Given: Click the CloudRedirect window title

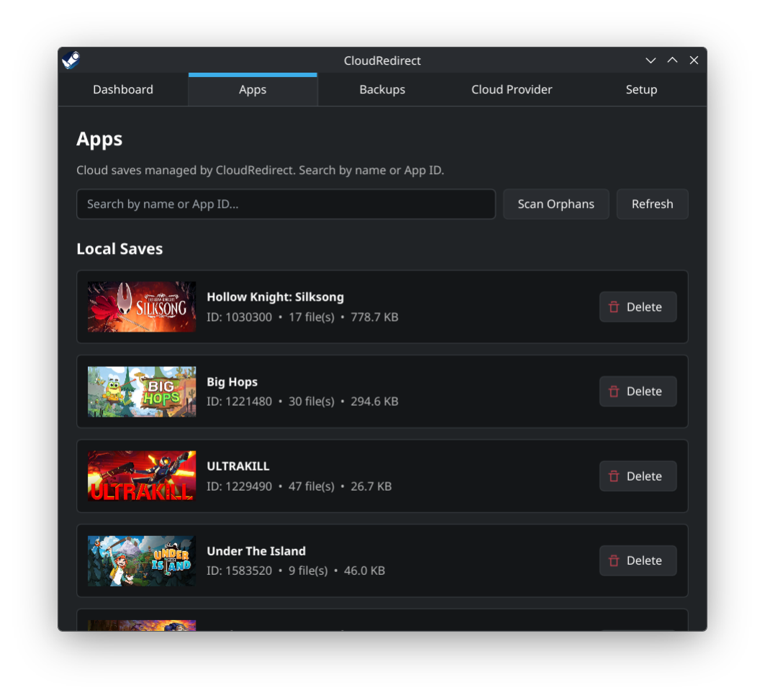Looking at the screenshot, I should click(x=382, y=60).
